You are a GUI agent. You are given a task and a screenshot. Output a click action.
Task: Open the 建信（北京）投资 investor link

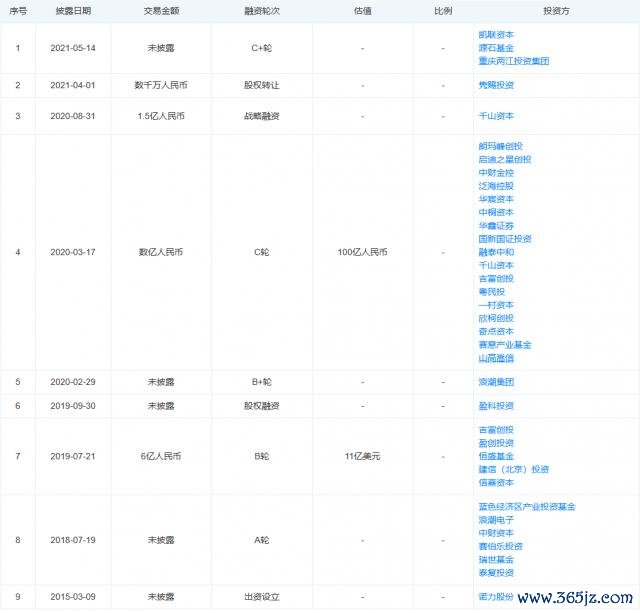(x=513, y=469)
